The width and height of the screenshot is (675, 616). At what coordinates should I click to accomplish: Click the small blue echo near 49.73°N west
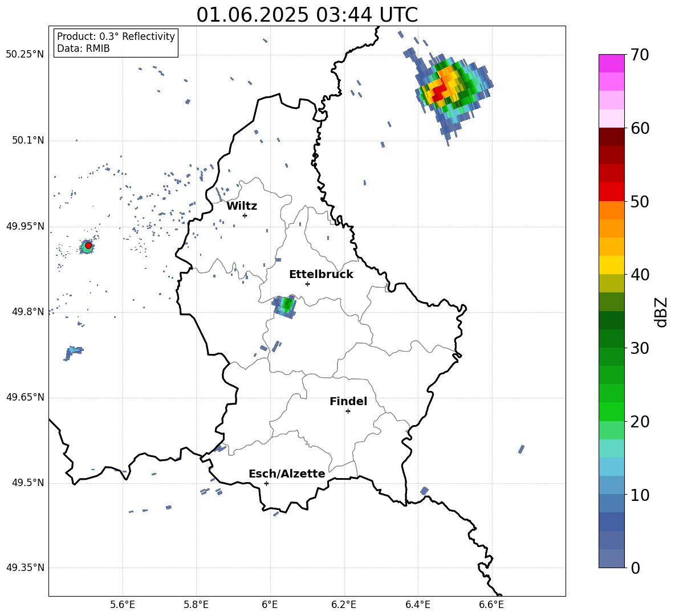pyautogui.click(x=73, y=353)
